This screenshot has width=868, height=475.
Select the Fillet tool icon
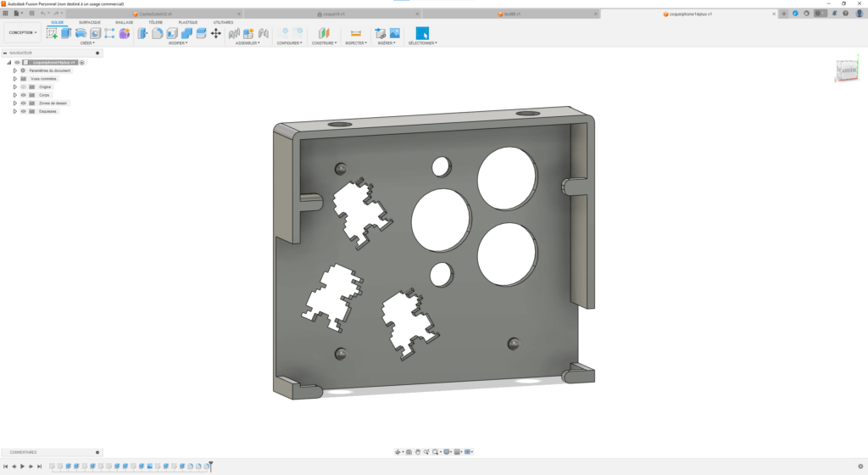157,33
